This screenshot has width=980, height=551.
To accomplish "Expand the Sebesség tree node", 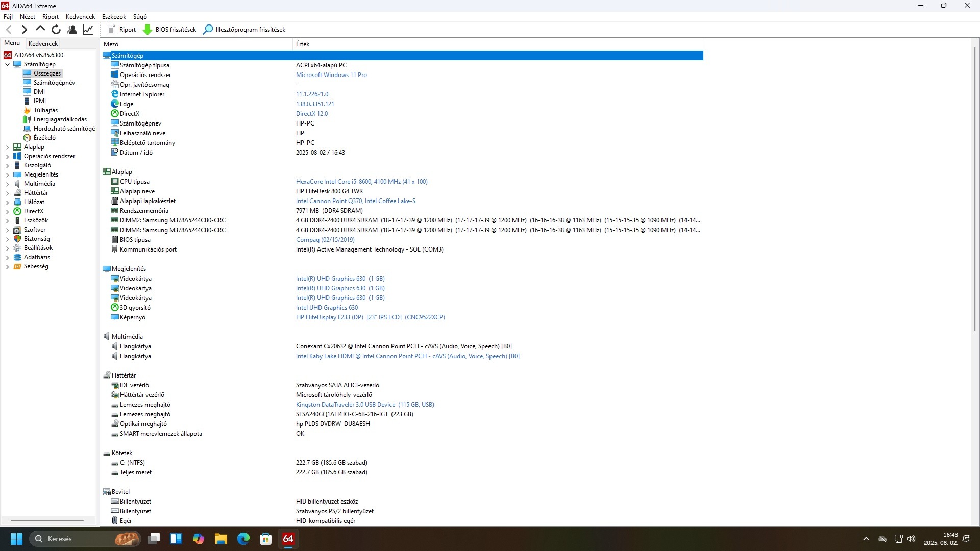I will tap(7, 266).
